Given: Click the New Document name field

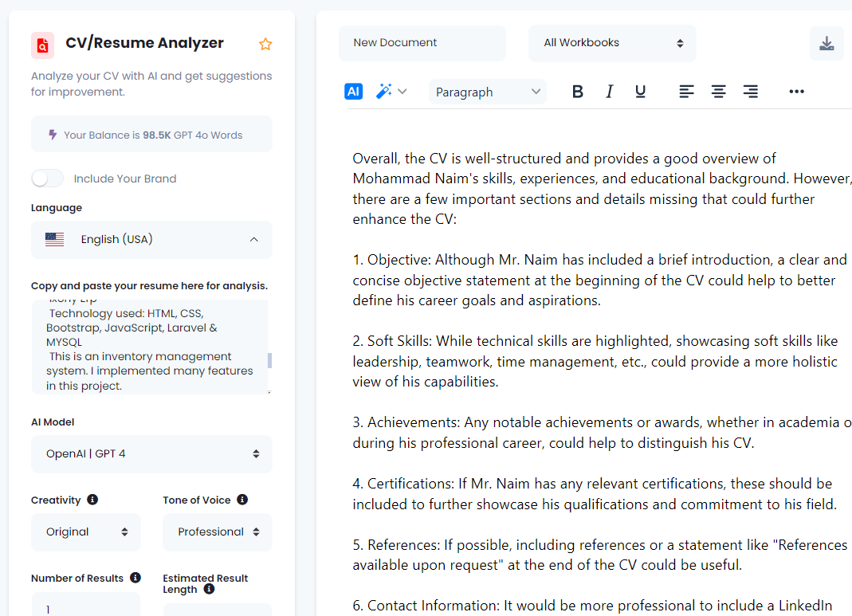Looking at the screenshot, I should [x=422, y=43].
